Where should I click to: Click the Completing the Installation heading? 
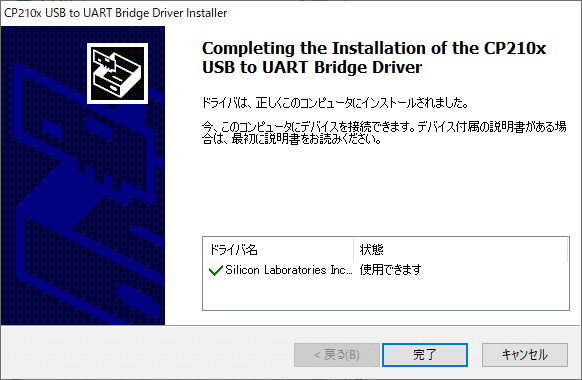374,58
